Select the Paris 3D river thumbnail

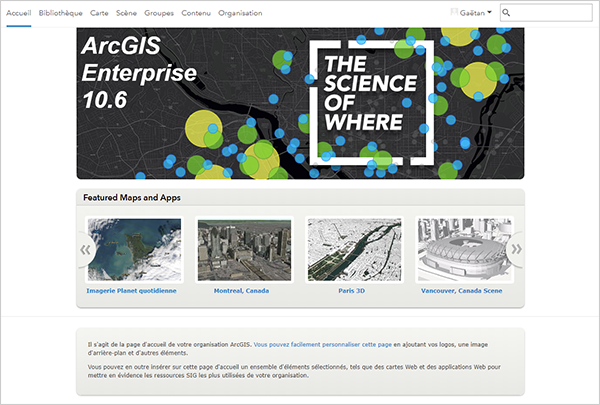click(355, 250)
